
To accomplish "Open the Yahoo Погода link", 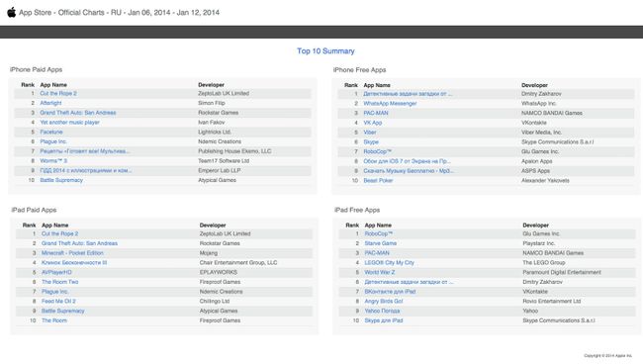I will tap(382, 311).
